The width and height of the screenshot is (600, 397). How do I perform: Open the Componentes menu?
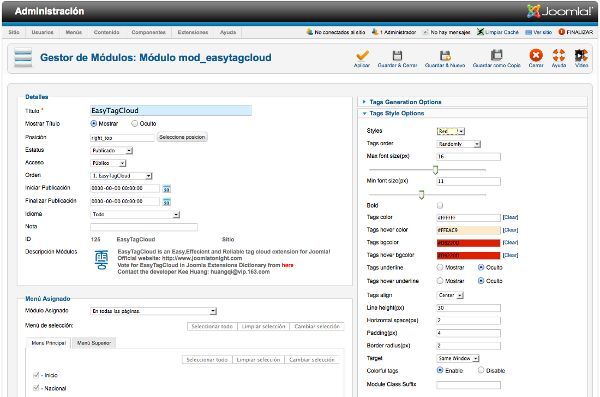148,32
